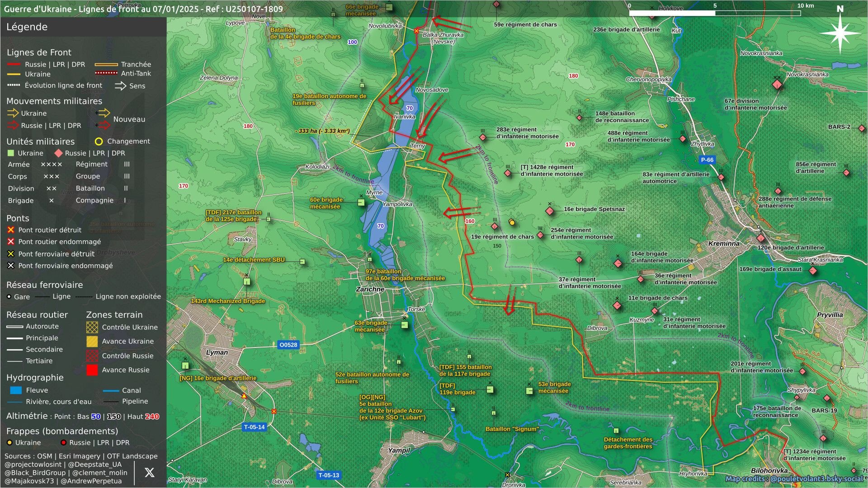Click the '14e détachement SBU' label
Image resolution: width=868 pixels, height=488 pixels.
[254, 260]
